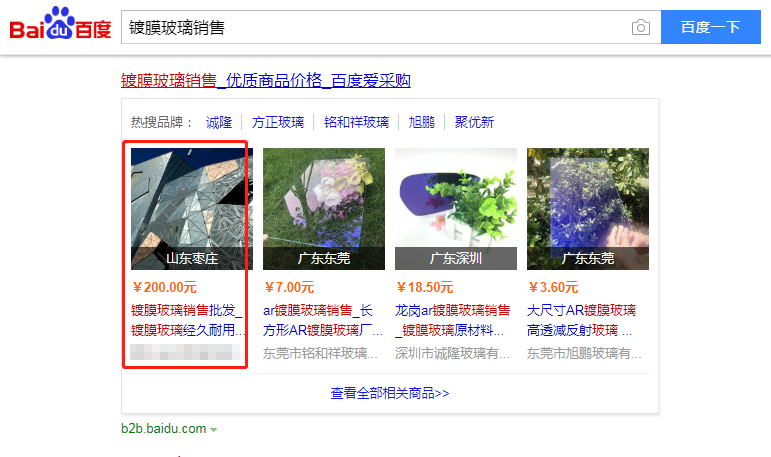The width and height of the screenshot is (771, 457).
Task: Select the 旭鹏 brand link
Action: tap(422, 122)
